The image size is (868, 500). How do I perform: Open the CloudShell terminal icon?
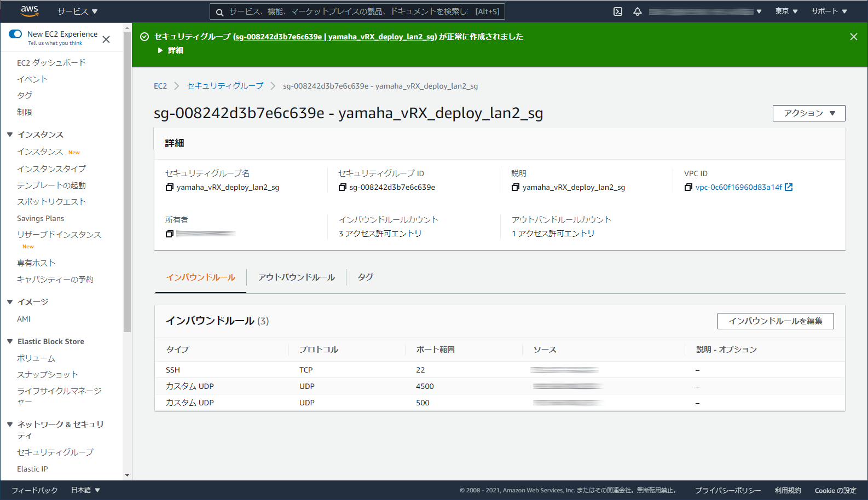pos(618,11)
